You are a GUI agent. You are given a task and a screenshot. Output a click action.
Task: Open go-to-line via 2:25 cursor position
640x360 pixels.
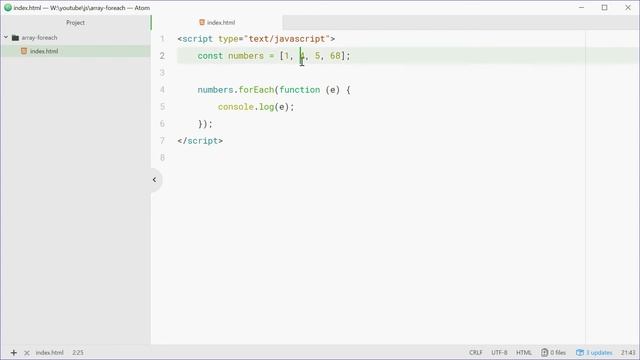78,353
